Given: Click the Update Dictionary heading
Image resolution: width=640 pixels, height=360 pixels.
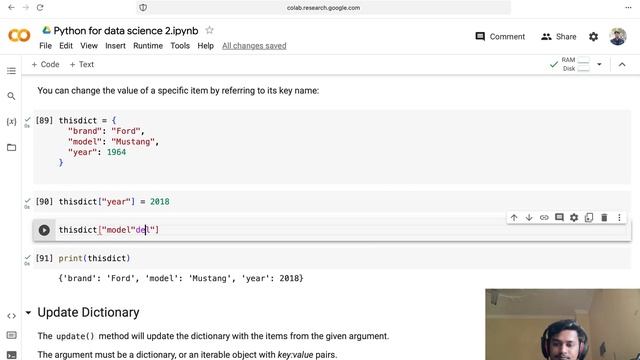Looking at the screenshot, I should pyautogui.click(x=88, y=312).
